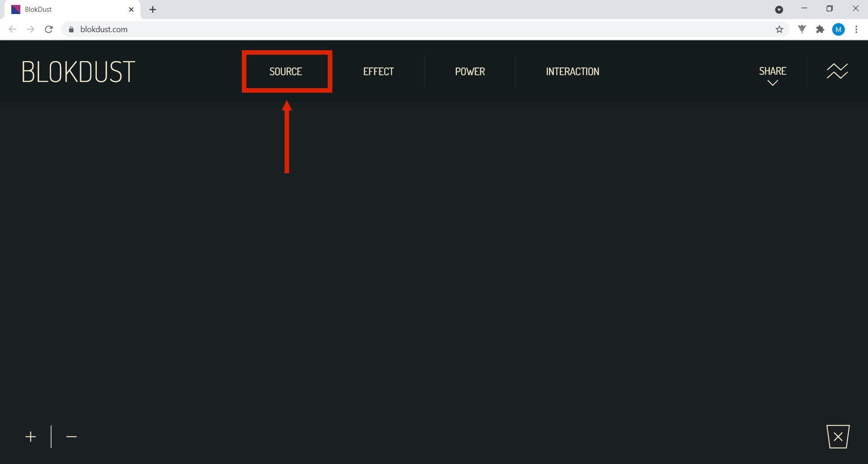Select the BlokDust browser tab
This screenshot has height=464, width=868.
72,9
